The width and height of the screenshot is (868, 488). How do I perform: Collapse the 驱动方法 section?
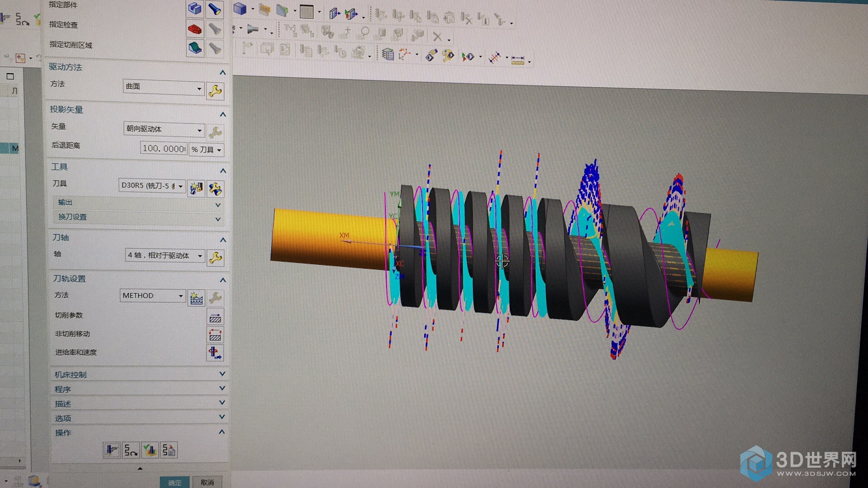222,72
